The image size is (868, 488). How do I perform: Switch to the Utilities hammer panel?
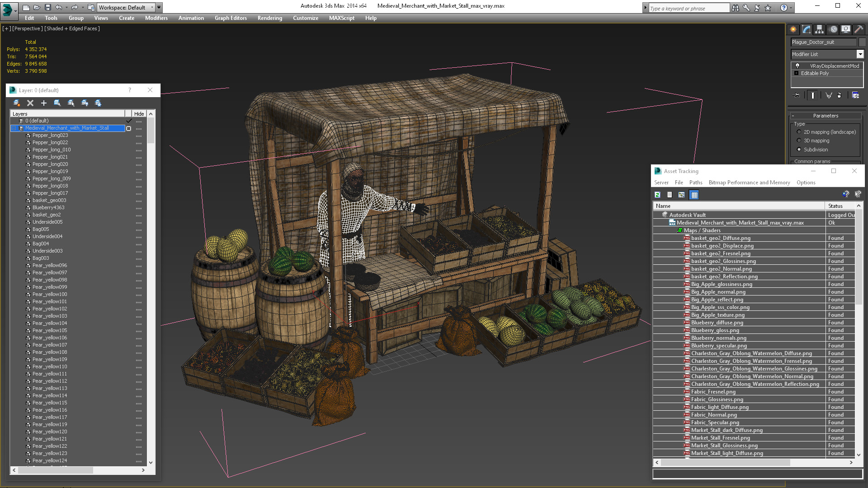tap(859, 29)
